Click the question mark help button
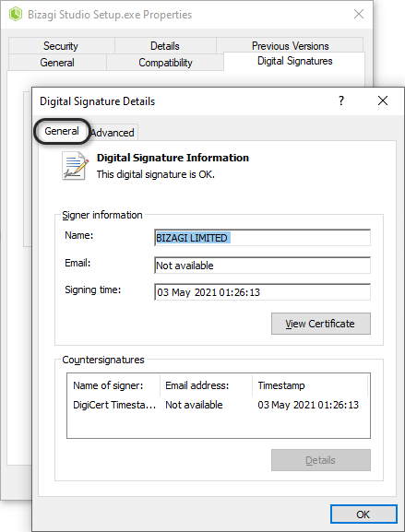 point(341,100)
